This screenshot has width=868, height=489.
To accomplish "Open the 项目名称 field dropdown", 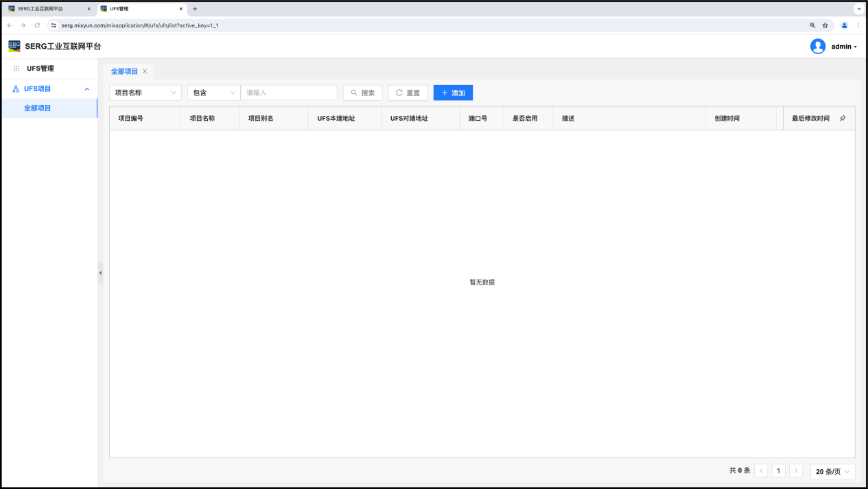I will pos(145,93).
